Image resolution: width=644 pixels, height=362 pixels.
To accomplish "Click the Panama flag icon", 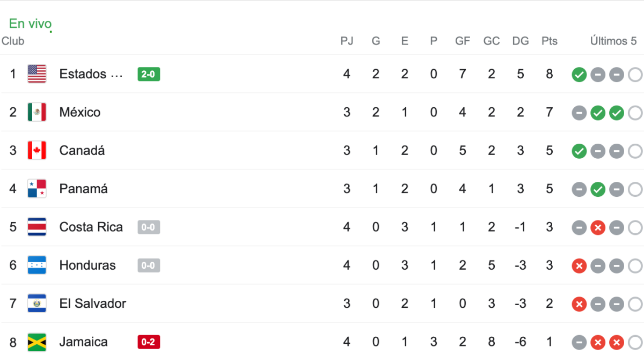I will pos(37,189).
